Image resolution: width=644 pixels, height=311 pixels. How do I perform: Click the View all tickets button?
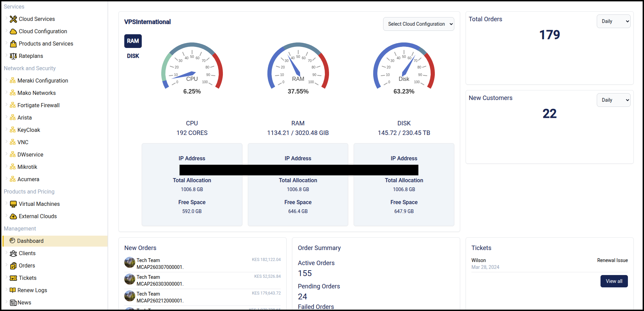coord(614,281)
